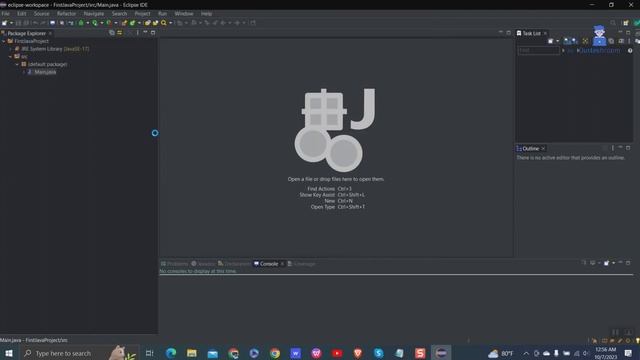This screenshot has height=360, width=640.
Task: Click Open Console icon in Console view
Action: point(607,263)
